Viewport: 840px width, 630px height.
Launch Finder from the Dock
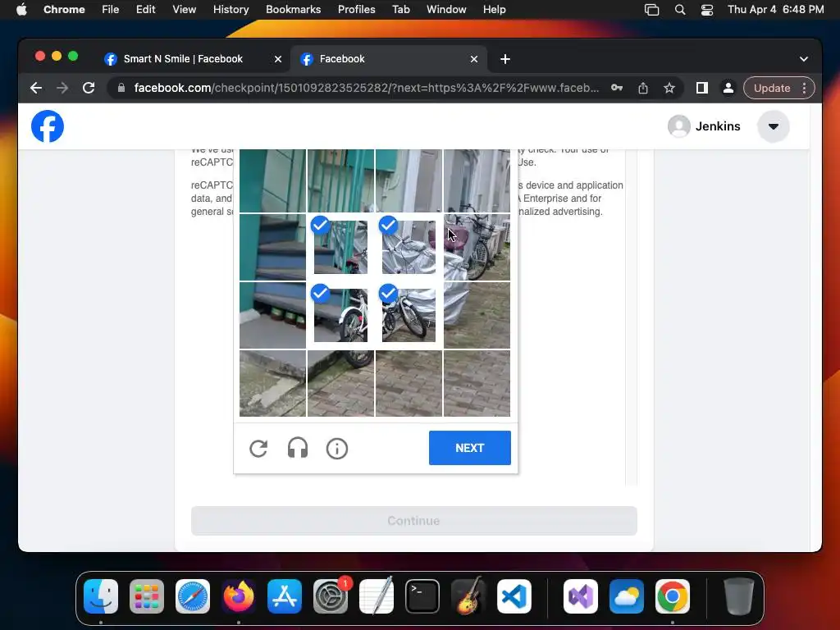101,596
